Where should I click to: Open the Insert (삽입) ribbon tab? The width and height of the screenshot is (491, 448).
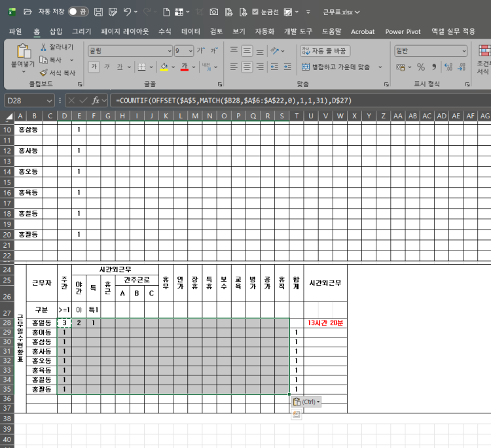pyautogui.click(x=56, y=31)
